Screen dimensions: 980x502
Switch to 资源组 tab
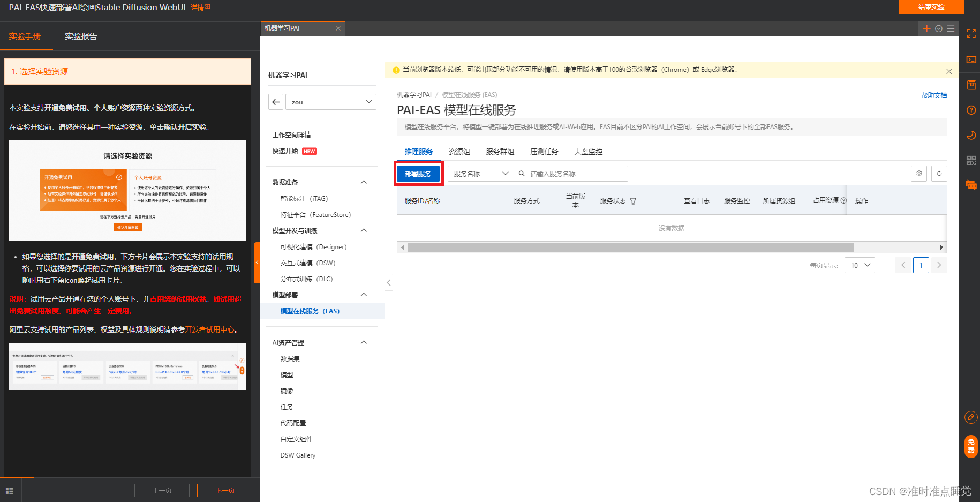pyautogui.click(x=459, y=152)
